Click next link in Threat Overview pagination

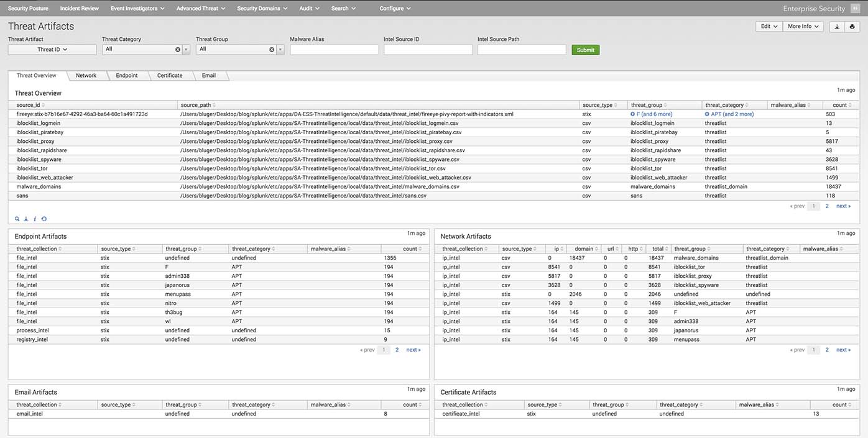click(x=843, y=206)
